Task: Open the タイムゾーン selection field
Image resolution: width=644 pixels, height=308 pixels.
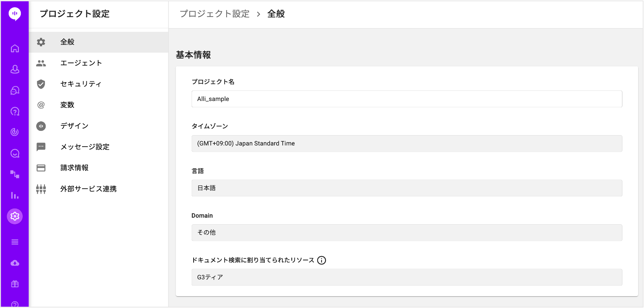Action: (x=406, y=143)
